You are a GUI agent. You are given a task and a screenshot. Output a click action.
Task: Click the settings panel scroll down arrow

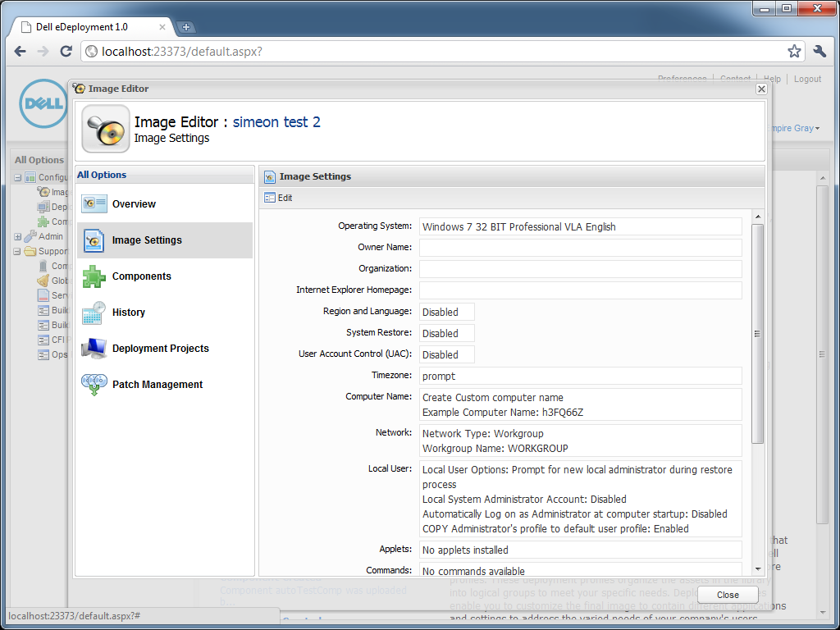[757, 569]
